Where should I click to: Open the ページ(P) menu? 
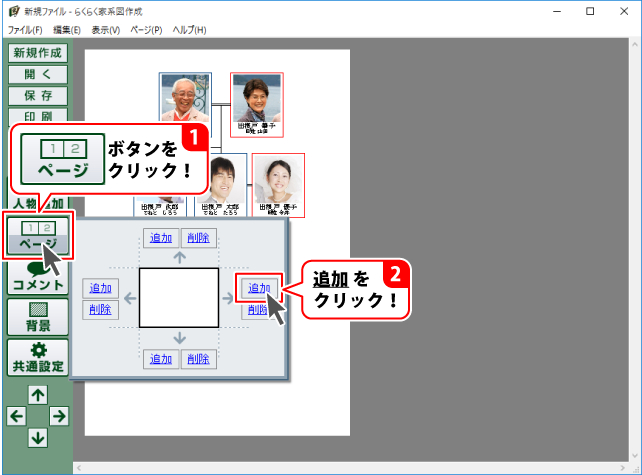(146, 30)
